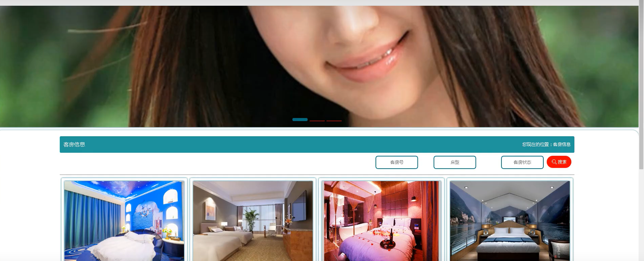Image resolution: width=644 pixels, height=261 pixels.
Task: Click the red 搜索 button
Action: (559, 162)
